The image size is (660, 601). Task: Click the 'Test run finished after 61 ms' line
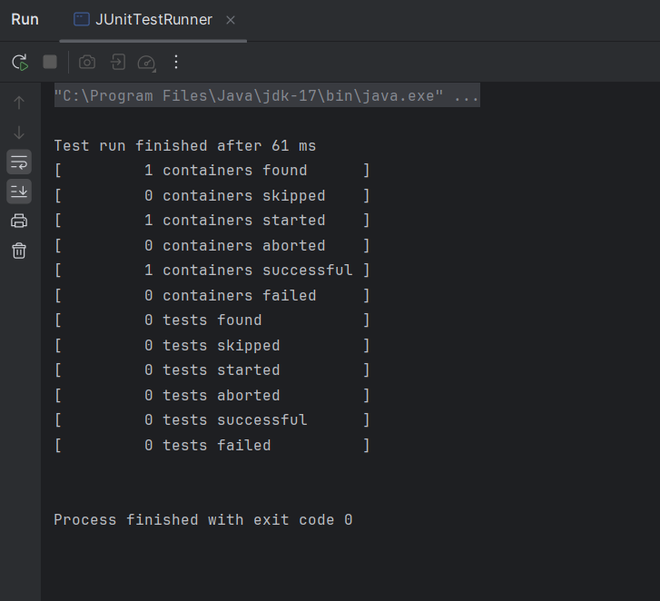click(185, 146)
